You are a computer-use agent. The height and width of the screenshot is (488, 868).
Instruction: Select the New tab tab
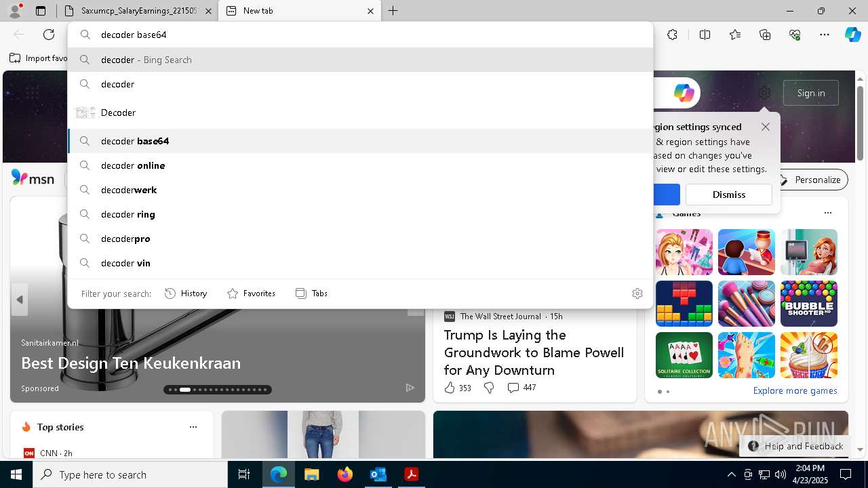[300, 11]
